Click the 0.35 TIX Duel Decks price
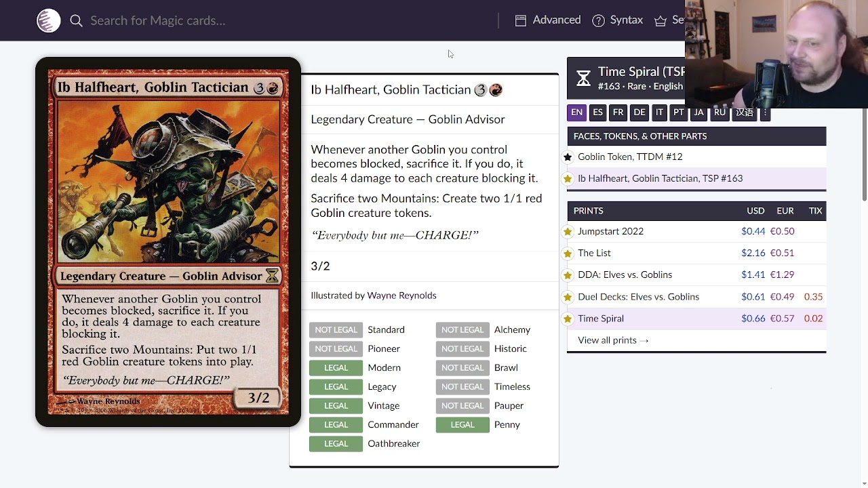 (x=813, y=296)
